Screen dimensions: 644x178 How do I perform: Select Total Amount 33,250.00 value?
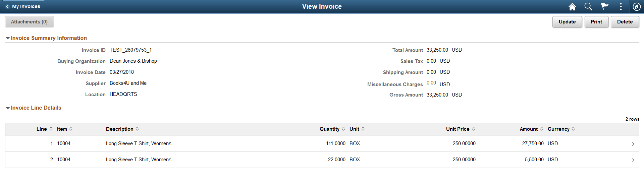(437, 50)
